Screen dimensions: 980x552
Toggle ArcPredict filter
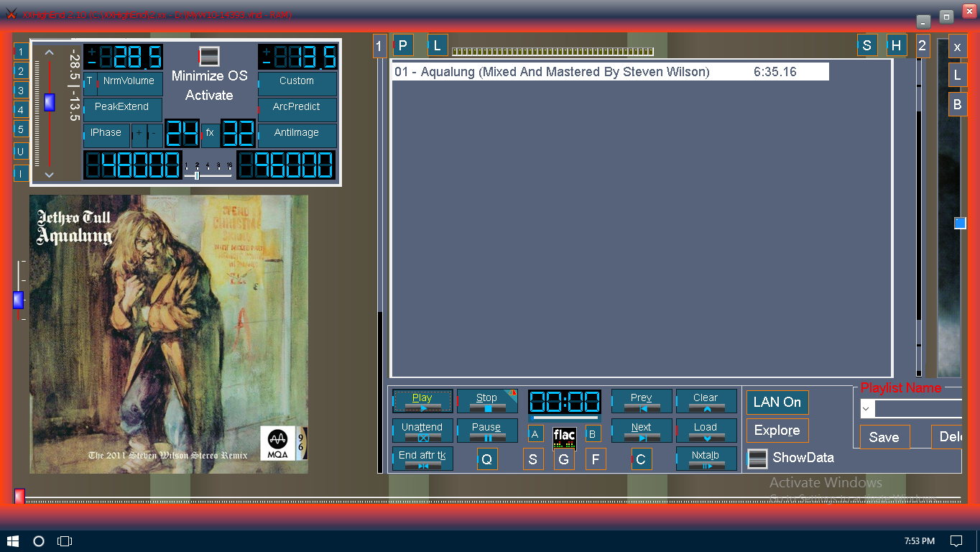(x=297, y=109)
